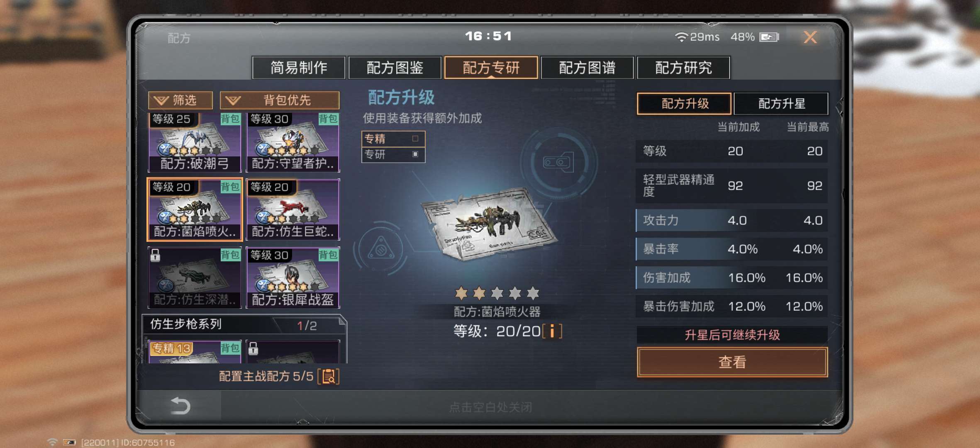Click the 查看 button
The image size is (980, 448).
732,362
